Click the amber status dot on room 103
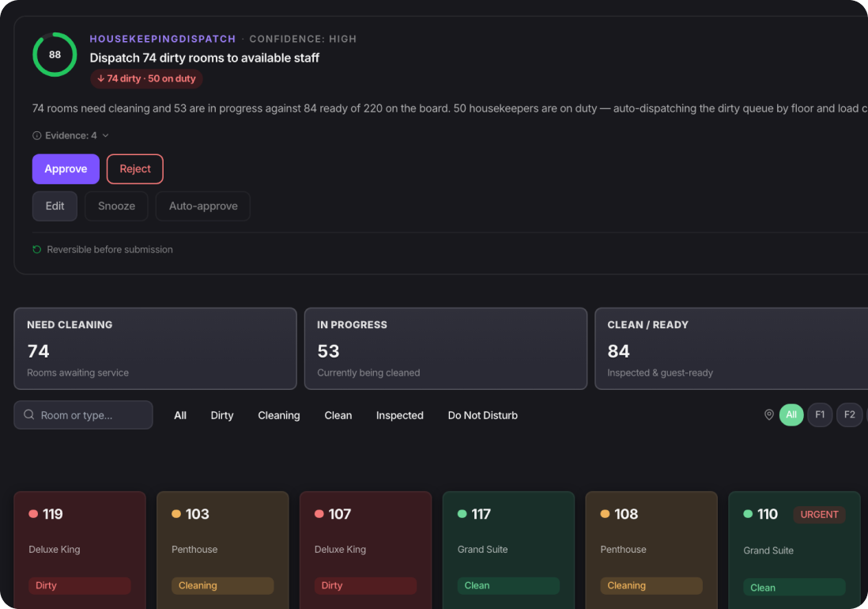Image resolution: width=868 pixels, height=609 pixels. (176, 514)
